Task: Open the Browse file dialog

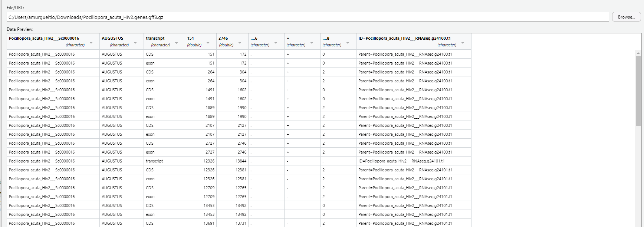Action: click(x=626, y=17)
